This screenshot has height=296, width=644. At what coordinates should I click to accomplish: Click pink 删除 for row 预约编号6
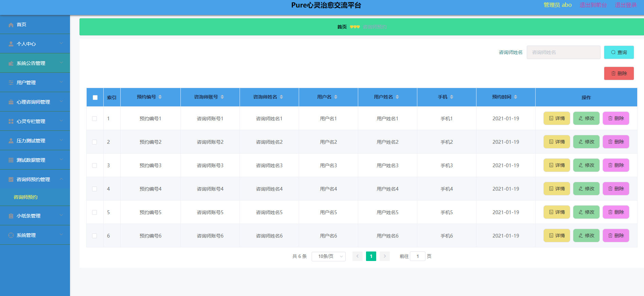point(616,236)
